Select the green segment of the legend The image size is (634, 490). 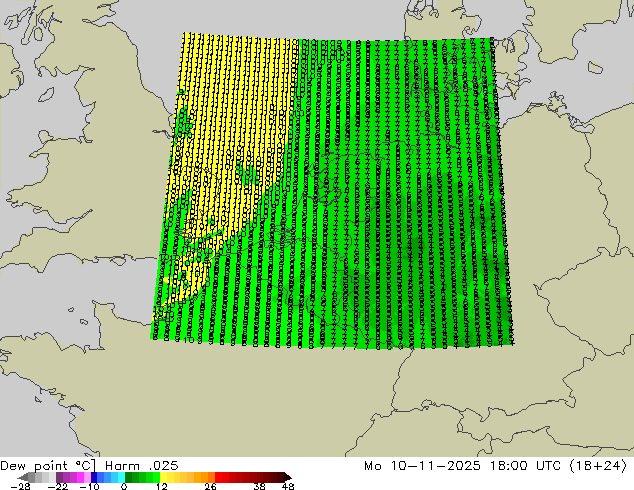coord(140,478)
